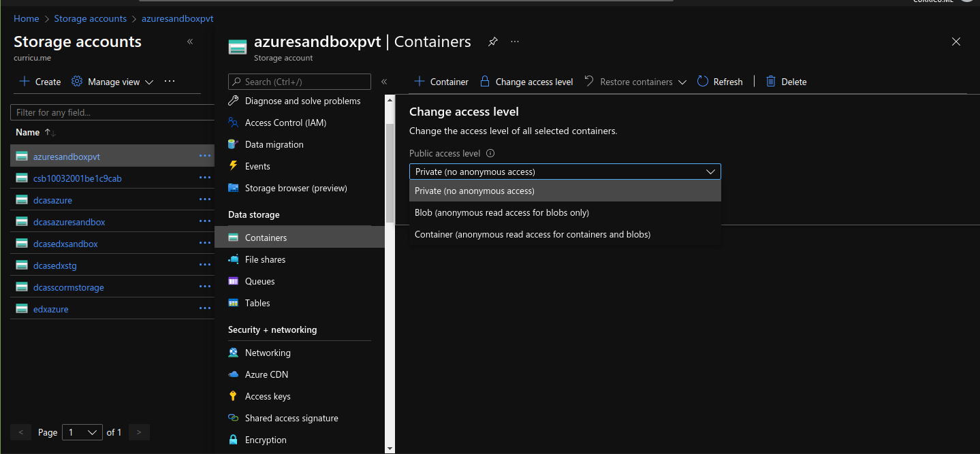This screenshot has height=454, width=980.
Task: Open options for dcasscormstorage row
Action: tap(205, 287)
